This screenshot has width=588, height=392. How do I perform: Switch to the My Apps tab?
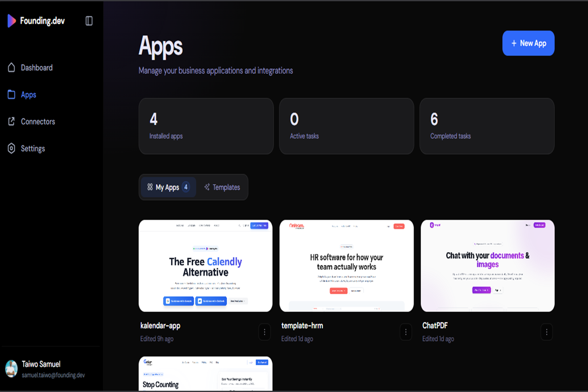click(x=168, y=187)
